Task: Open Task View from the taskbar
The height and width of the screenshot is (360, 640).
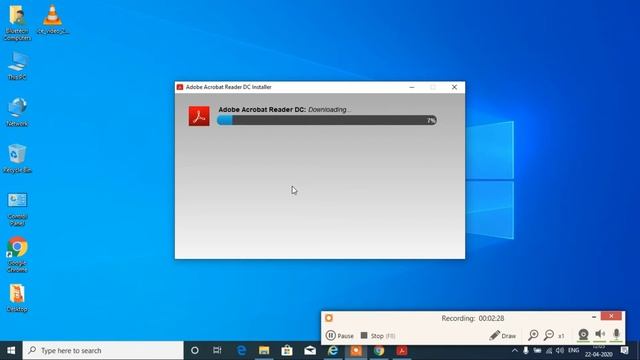Action: coord(217,351)
